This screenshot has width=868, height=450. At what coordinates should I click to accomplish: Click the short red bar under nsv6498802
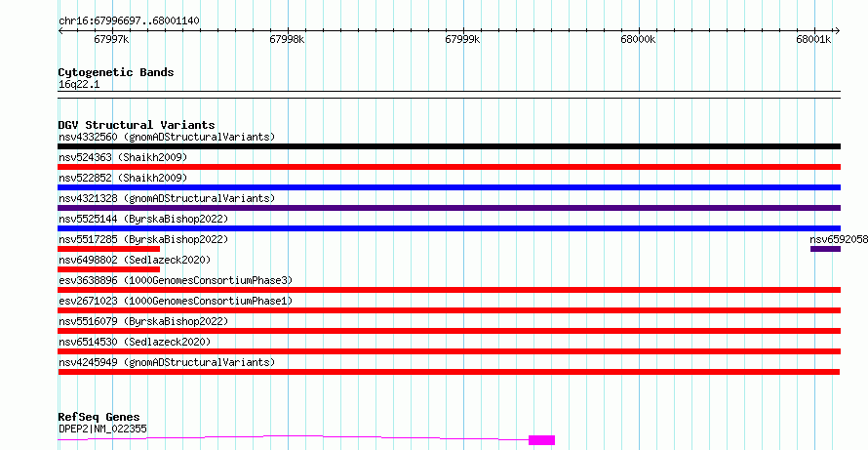[x=109, y=269]
